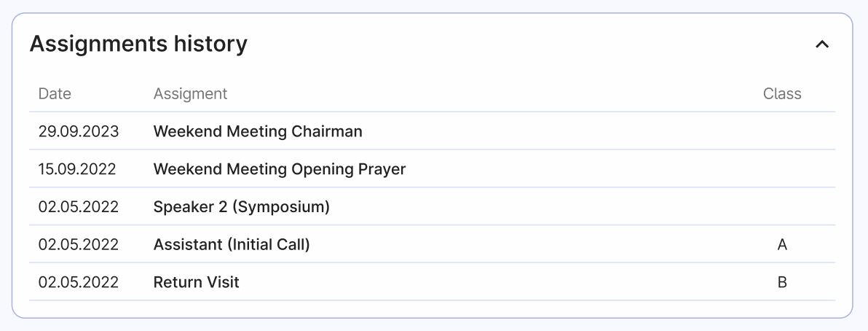Click the Assigment column header
The height and width of the screenshot is (331, 868).
point(190,94)
